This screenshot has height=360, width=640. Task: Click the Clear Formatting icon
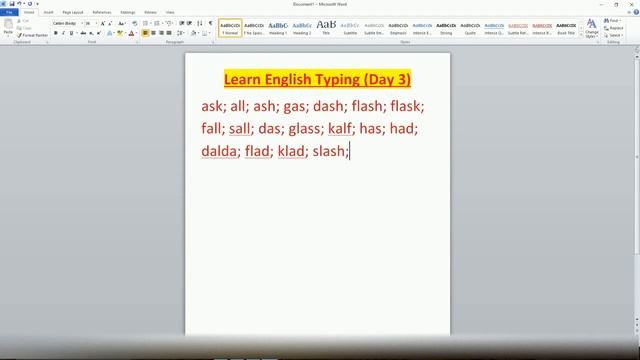[x=135, y=24]
